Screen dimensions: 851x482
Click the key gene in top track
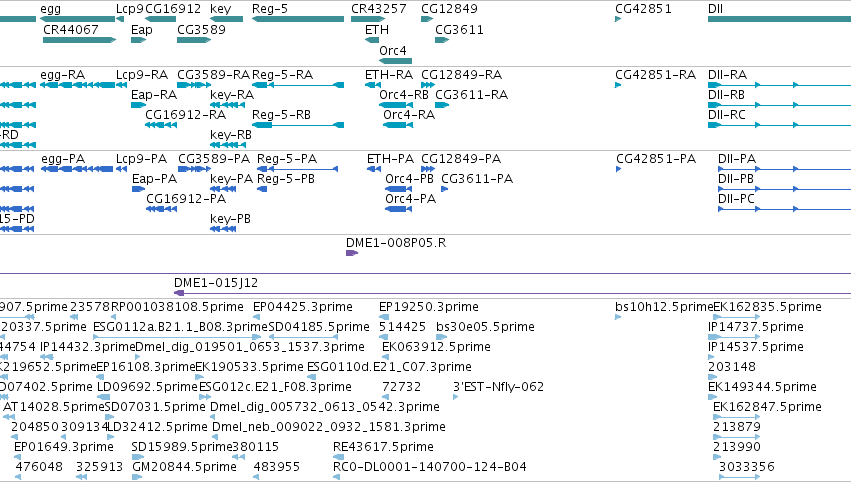226,19
